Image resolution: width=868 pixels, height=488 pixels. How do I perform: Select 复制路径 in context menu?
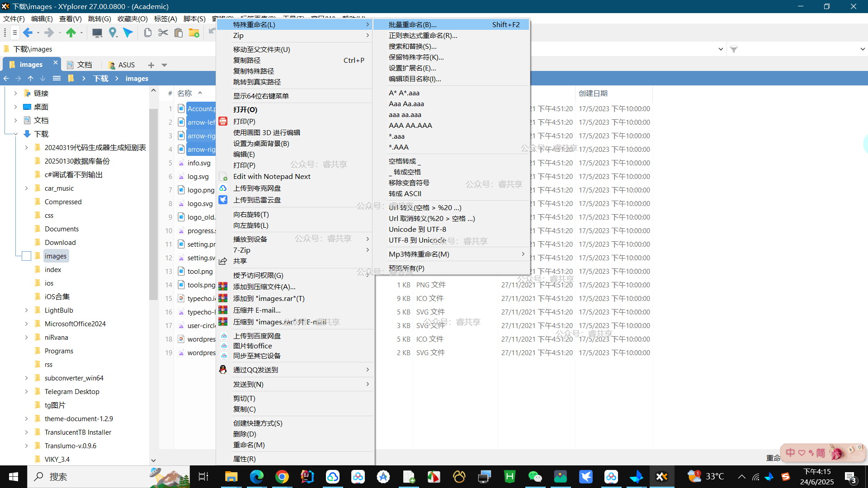point(295,60)
